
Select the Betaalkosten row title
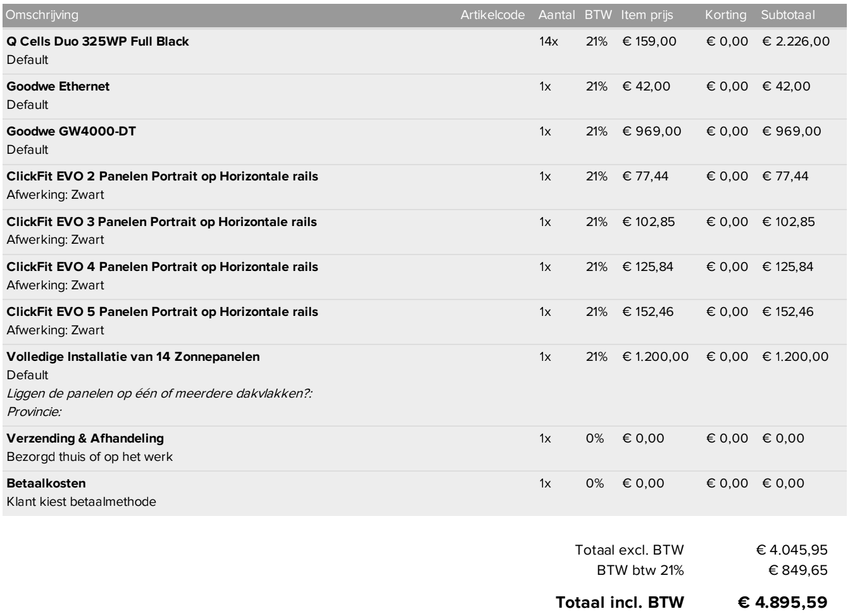(46, 484)
